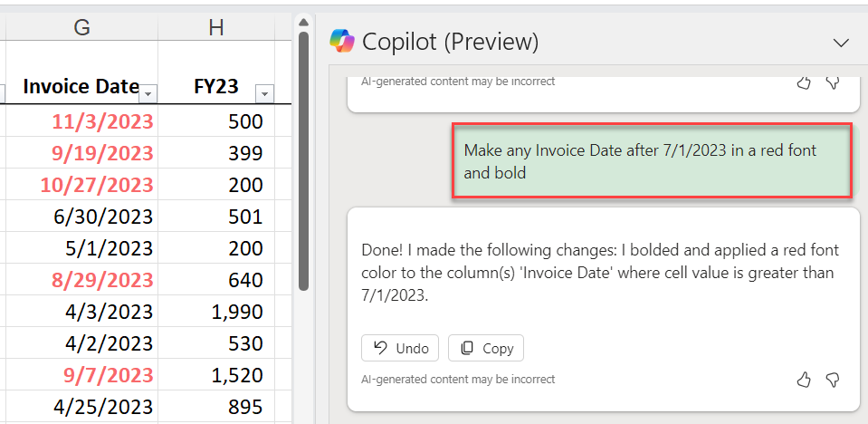Select cell with date 11/3/2023
Screen dimensions: 868x424
pyautogui.click(x=81, y=120)
